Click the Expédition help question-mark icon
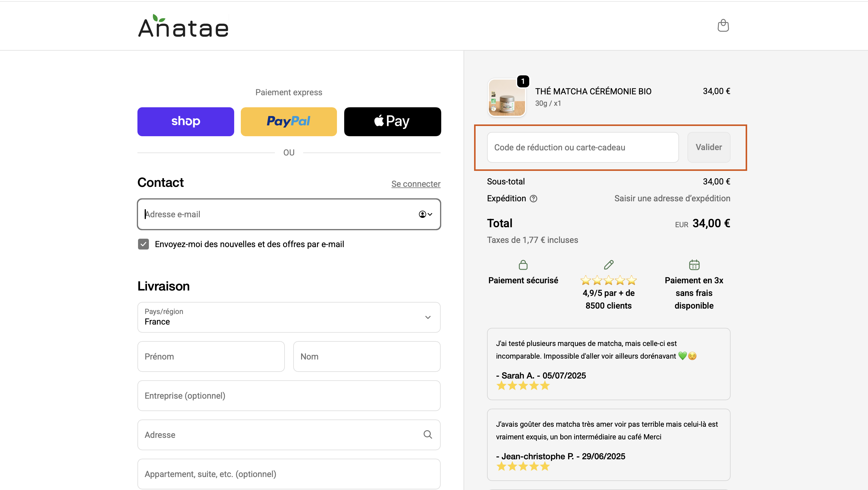 (533, 199)
